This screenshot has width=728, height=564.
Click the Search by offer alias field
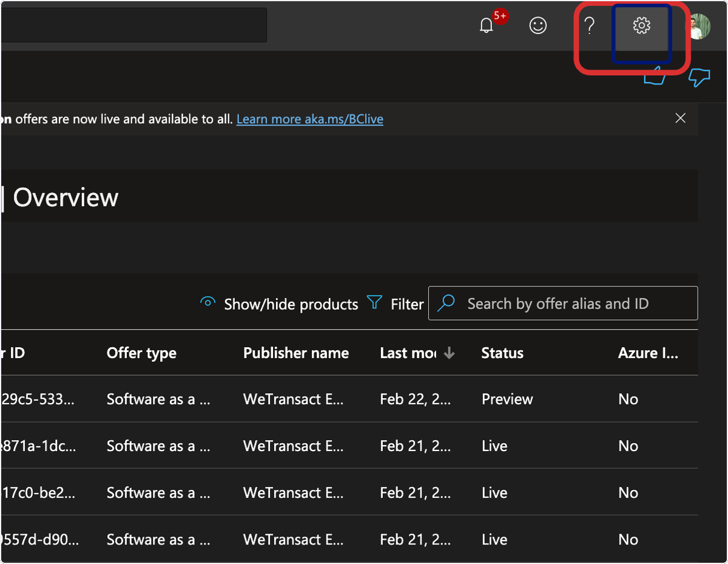(563, 303)
